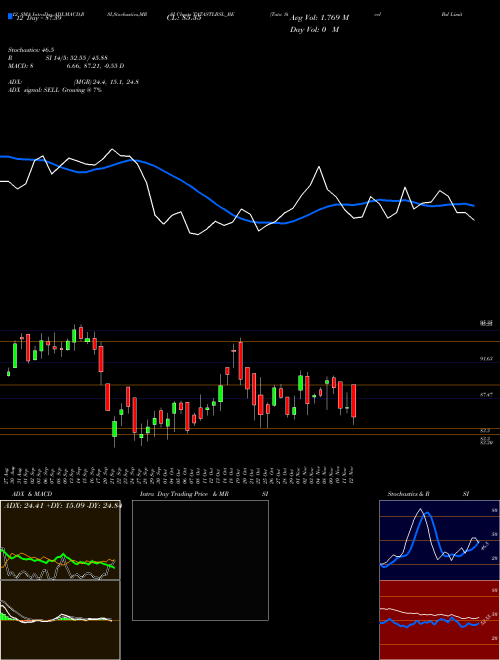Click the Day Vol: 0 M text
Viewport: 500px width, 660px height.
coord(314,30)
